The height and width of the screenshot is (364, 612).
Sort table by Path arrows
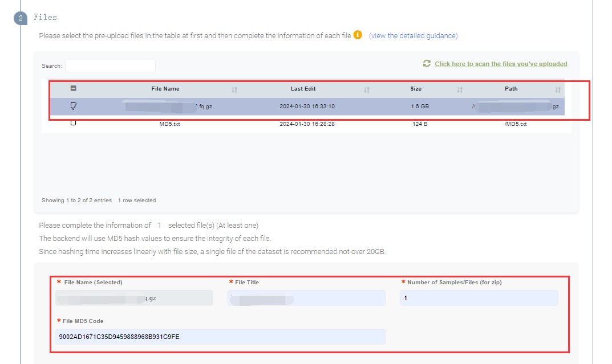point(558,90)
